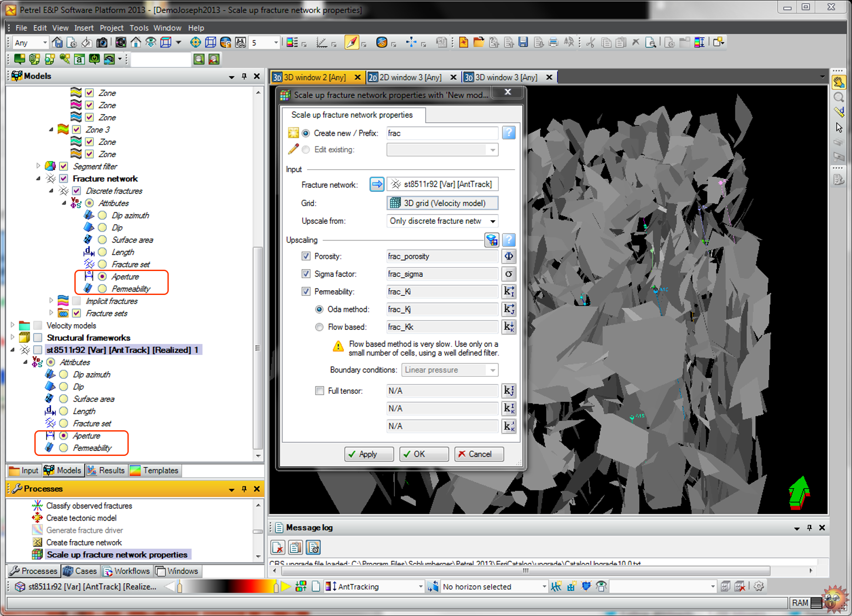Click the target view-all toolbar icon
This screenshot has width=852, height=616.
[x=195, y=42]
